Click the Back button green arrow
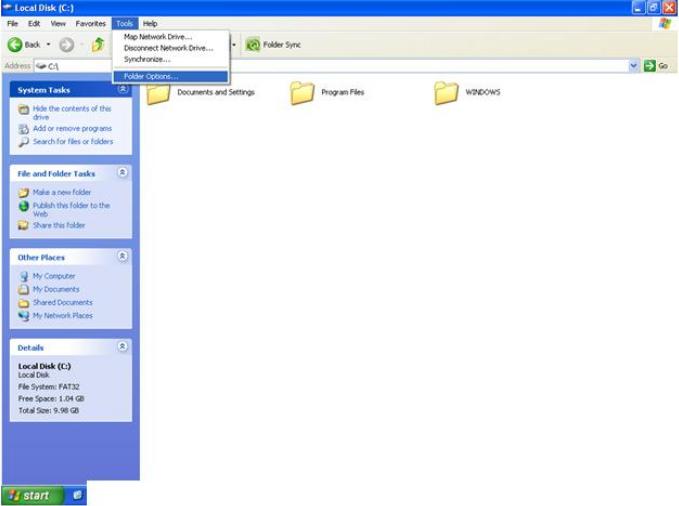The height and width of the screenshot is (506, 679). pyautogui.click(x=16, y=45)
